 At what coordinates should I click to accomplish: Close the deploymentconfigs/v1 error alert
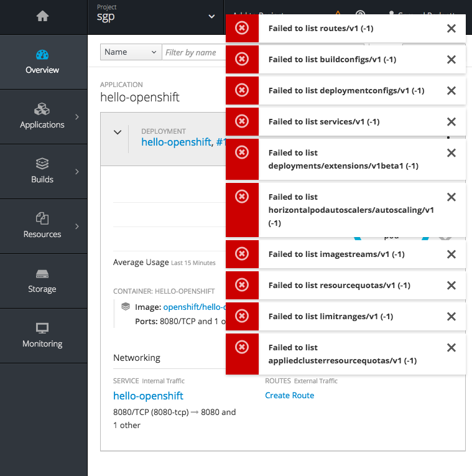(451, 90)
